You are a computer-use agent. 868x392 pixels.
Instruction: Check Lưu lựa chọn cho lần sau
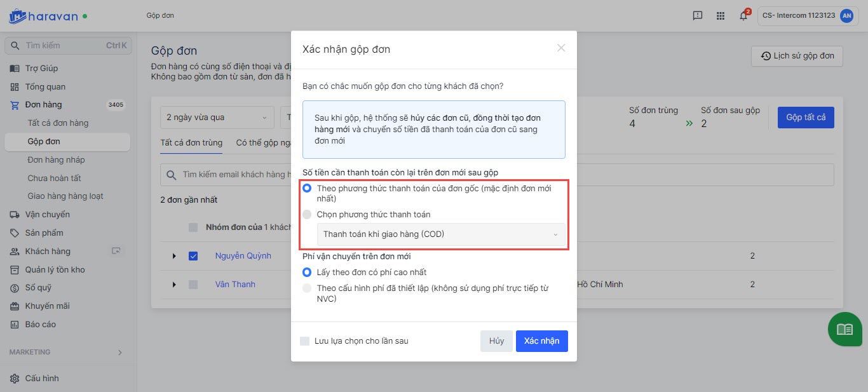[305, 341]
